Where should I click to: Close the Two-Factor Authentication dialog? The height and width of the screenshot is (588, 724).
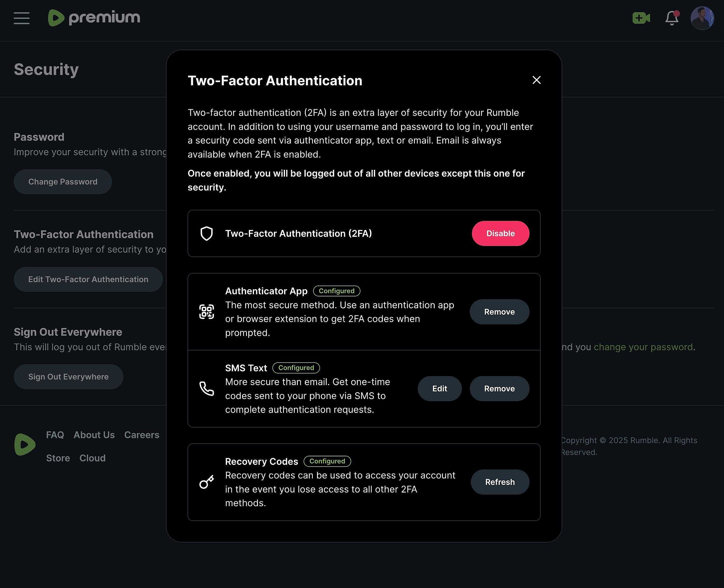tap(536, 80)
